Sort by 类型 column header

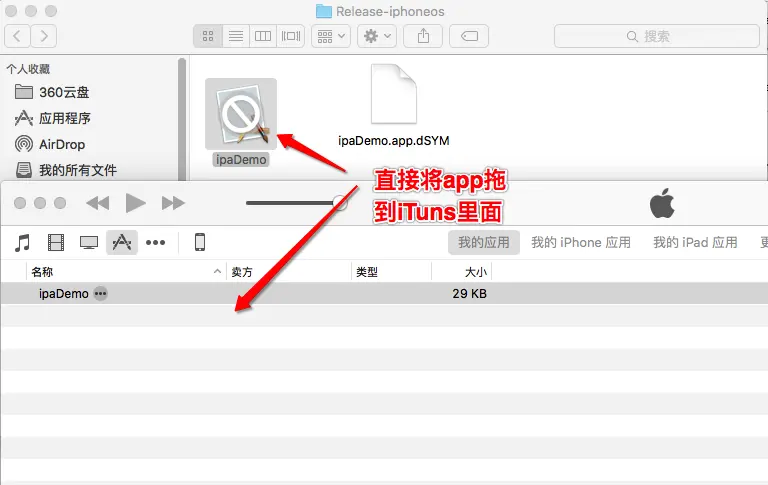[x=391, y=272]
